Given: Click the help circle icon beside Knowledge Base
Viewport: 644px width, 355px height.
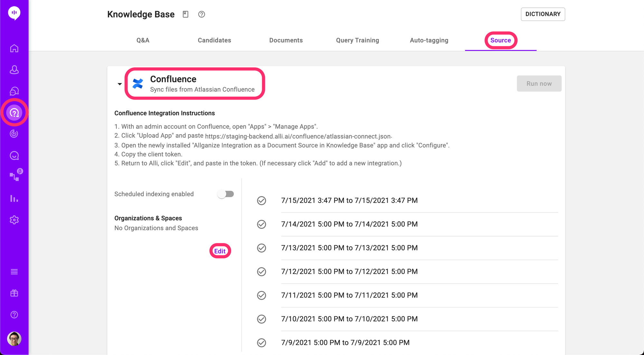Looking at the screenshot, I should coord(202,14).
